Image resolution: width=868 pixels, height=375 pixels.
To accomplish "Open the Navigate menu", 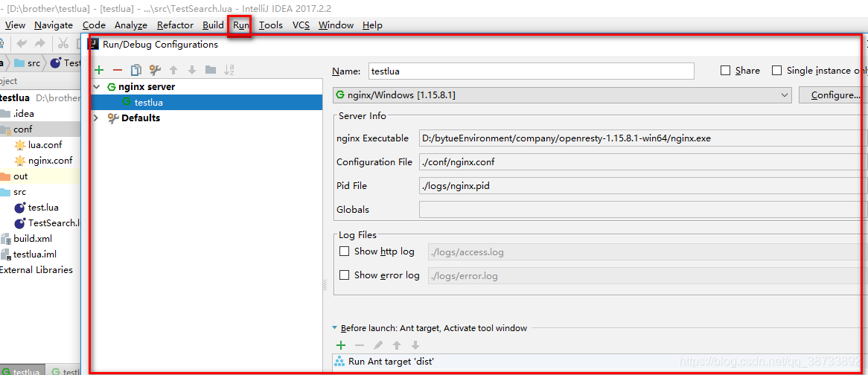I will point(53,25).
